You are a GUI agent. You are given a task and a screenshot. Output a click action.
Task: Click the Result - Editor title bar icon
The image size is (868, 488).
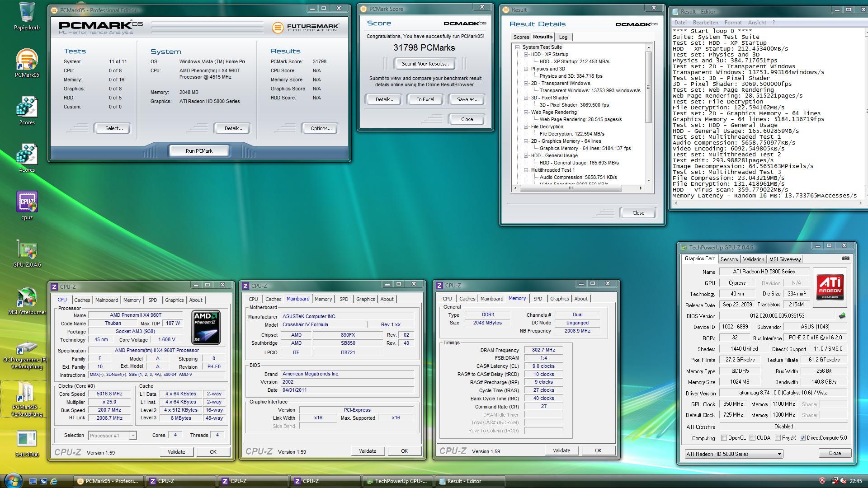click(676, 12)
